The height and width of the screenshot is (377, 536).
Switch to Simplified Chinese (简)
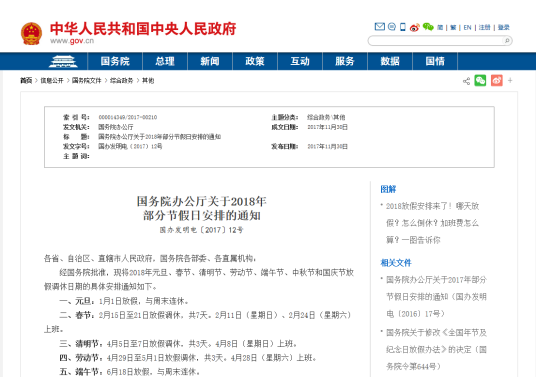pos(440,27)
